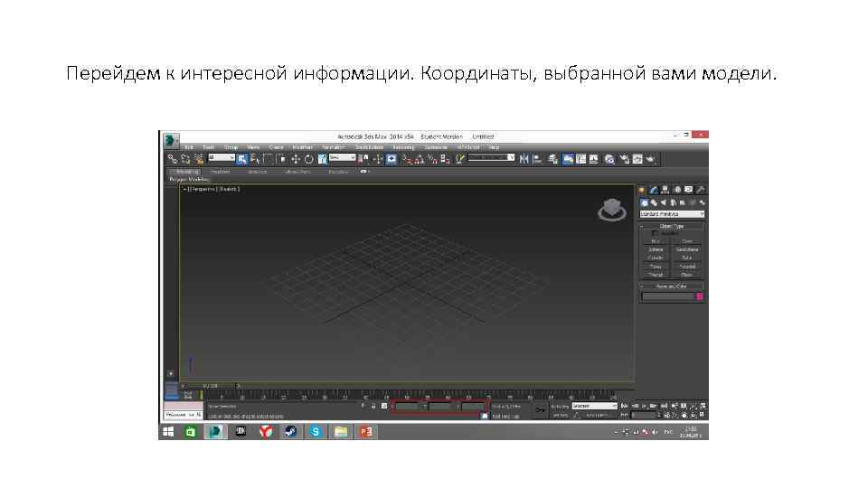This screenshot has height=488, width=868.
Task: Collapse the Name and Color rollout
Action: 672,286
